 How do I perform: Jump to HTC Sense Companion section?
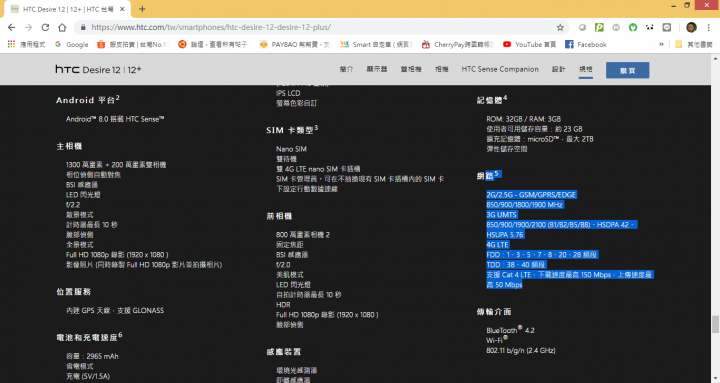coord(500,69)
